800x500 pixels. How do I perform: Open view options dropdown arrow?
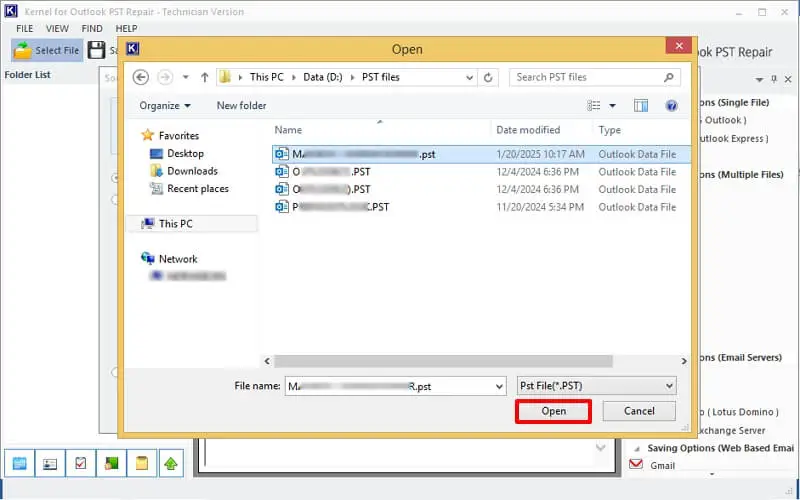coord(612,106)
